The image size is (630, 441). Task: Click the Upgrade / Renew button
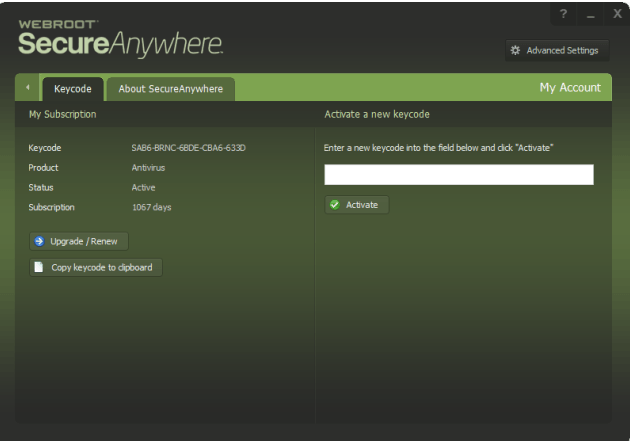(79, 241)
